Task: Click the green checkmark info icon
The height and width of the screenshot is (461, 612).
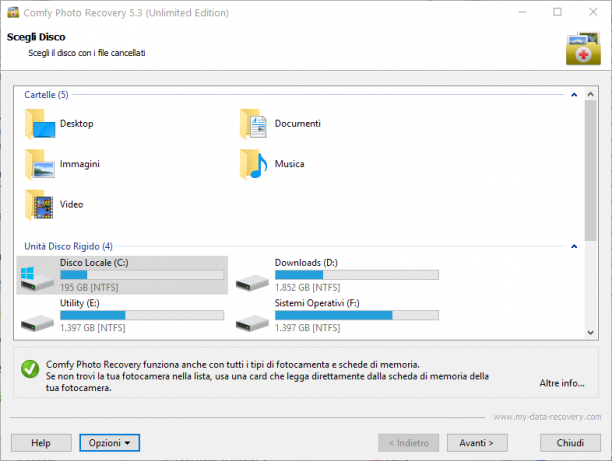Action: point(30,369)
